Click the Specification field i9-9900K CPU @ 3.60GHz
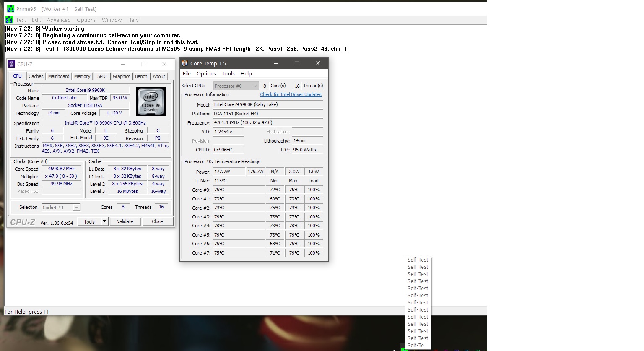This screenshot has width=644, height=351. point(105,123)
